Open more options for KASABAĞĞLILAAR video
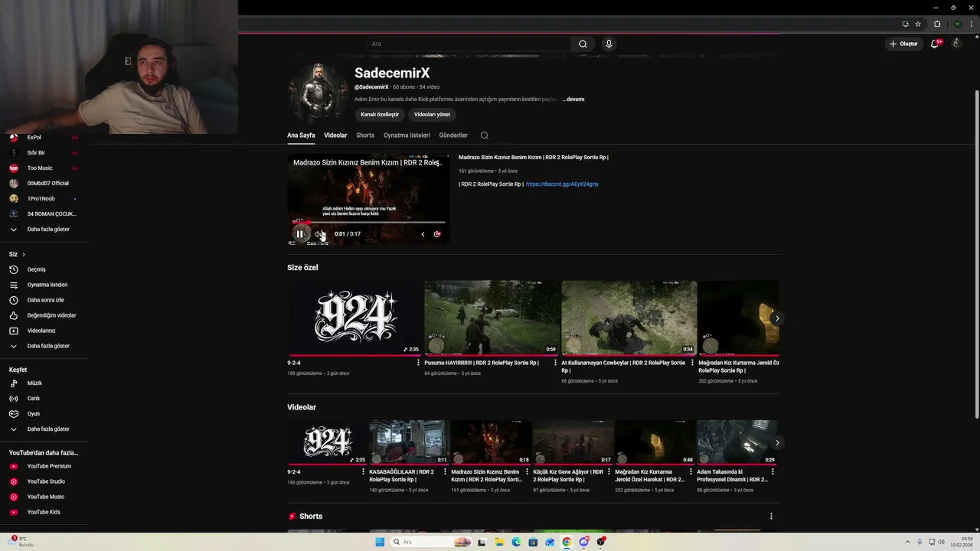Image resolution: width=980 pixels, height=551 pixels. (445, 472)
